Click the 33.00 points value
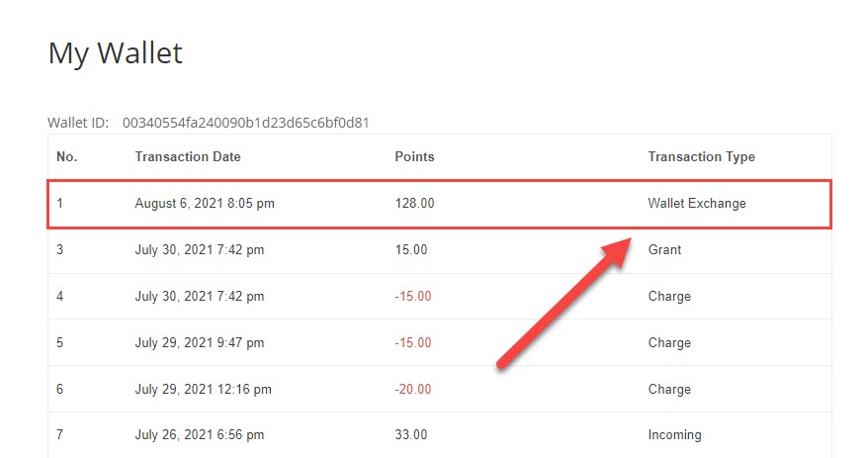Viewport: 868px width, 458px height. tap(410, 434)
